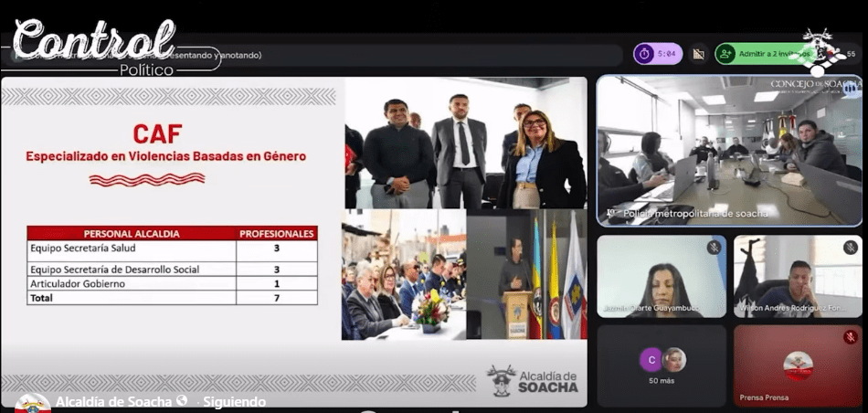The width and height of the screenshot is (868, 413).
Task: Click the purple meeting timer showing 5:04
Action: click(x=658, y=54)
